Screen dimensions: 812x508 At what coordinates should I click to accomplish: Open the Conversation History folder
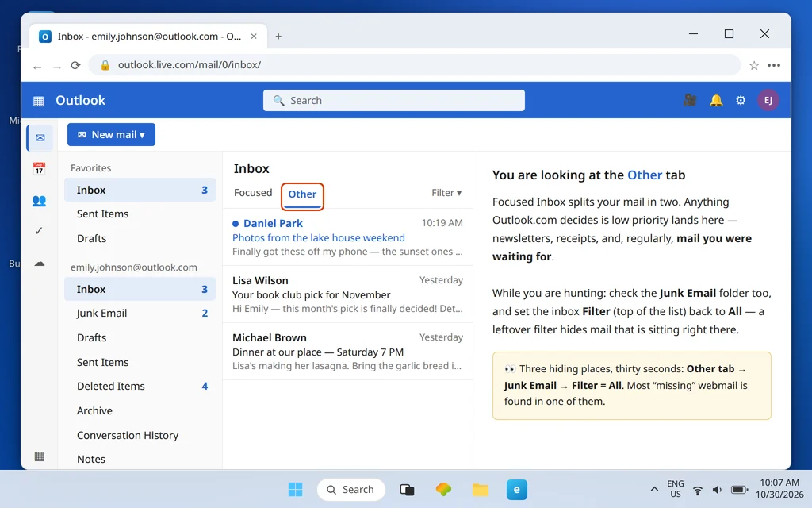point(140,436)
